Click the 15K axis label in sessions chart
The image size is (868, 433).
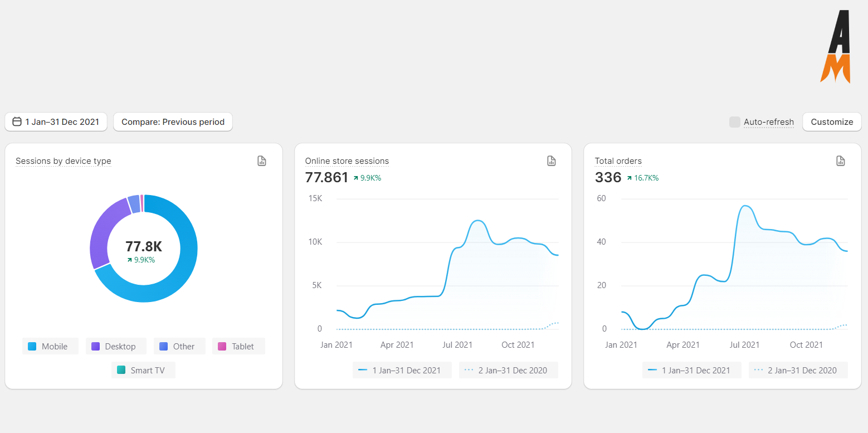click(315, 199)
